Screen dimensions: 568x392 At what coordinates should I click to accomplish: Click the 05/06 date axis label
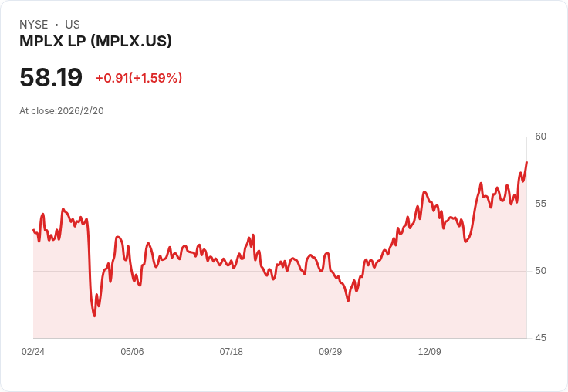pyautogui.click(x=132, y=352)
